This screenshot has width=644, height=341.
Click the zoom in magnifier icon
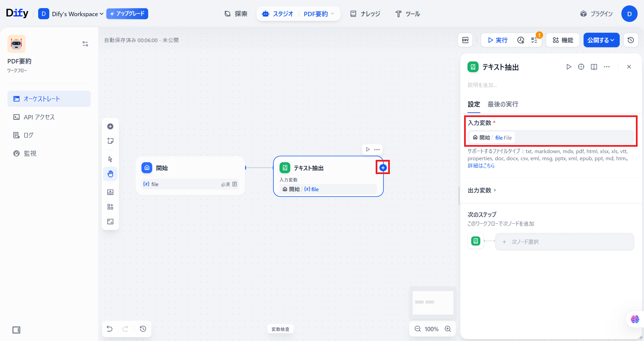[x=448, y=329]
